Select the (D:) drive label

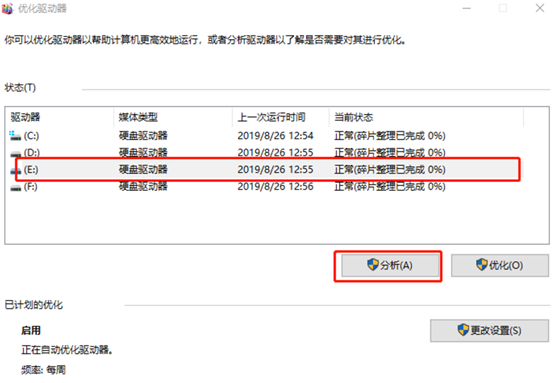coord(32,153)
